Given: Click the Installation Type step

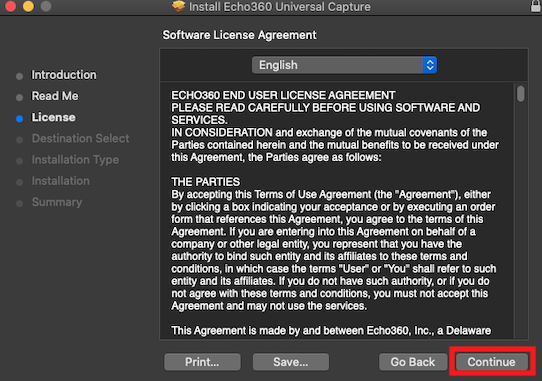Looking at the screenshot, I should [75, 160].
